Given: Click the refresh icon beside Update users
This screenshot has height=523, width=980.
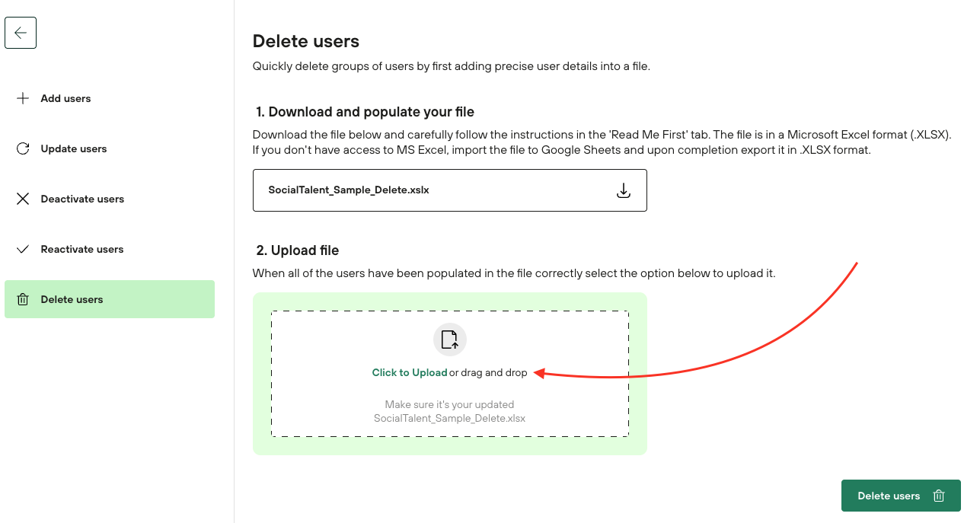Looking at the screenshot, I should click(23, 148).
